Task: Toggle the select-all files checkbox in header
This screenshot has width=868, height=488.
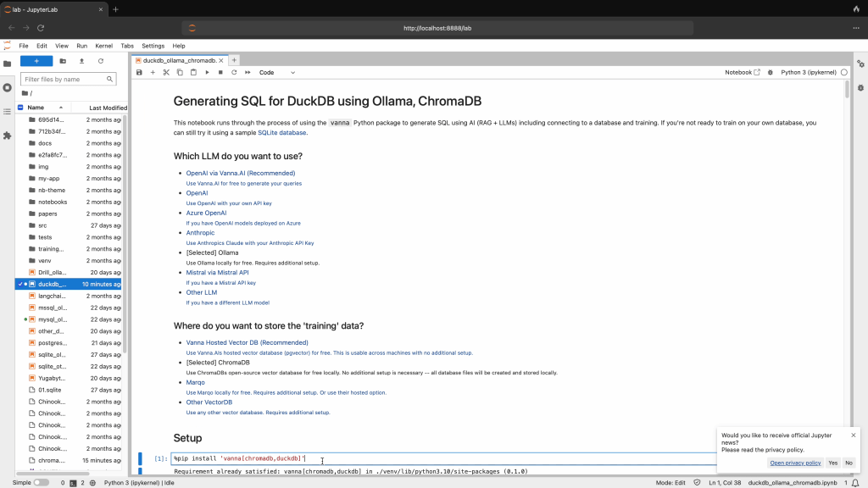Action: 20,108
